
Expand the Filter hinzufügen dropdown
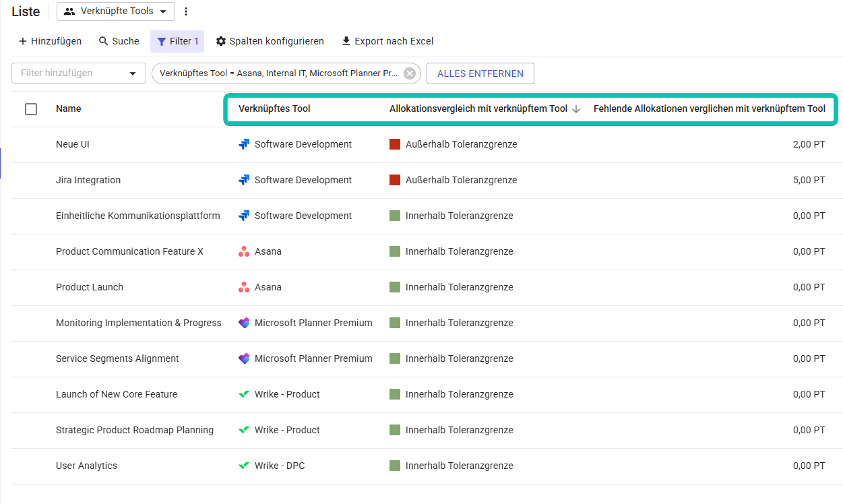133,73
